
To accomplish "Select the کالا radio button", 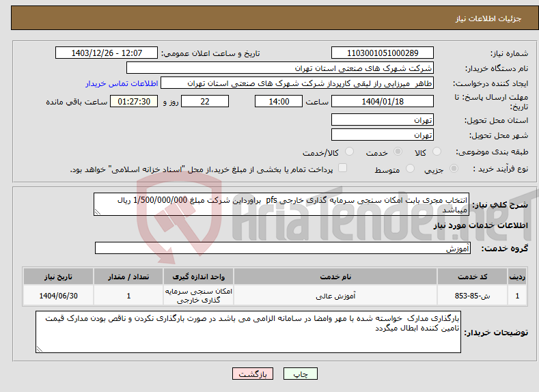I will 437,152.
